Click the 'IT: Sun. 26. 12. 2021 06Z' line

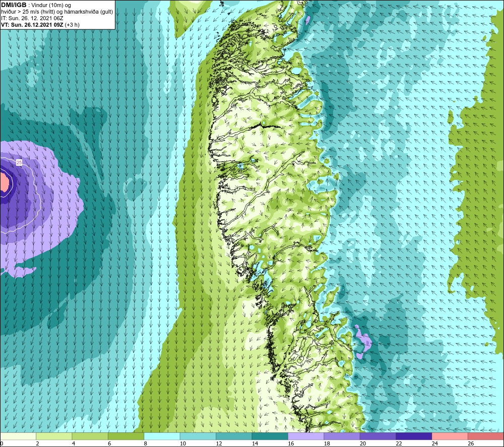tap(32, 18)
